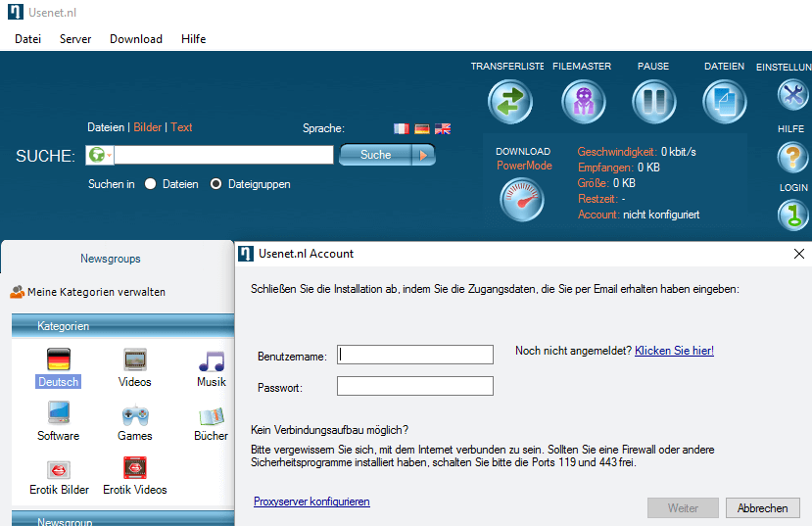
Task: Focus the Passwort field
Action: (x=414, y=386)
